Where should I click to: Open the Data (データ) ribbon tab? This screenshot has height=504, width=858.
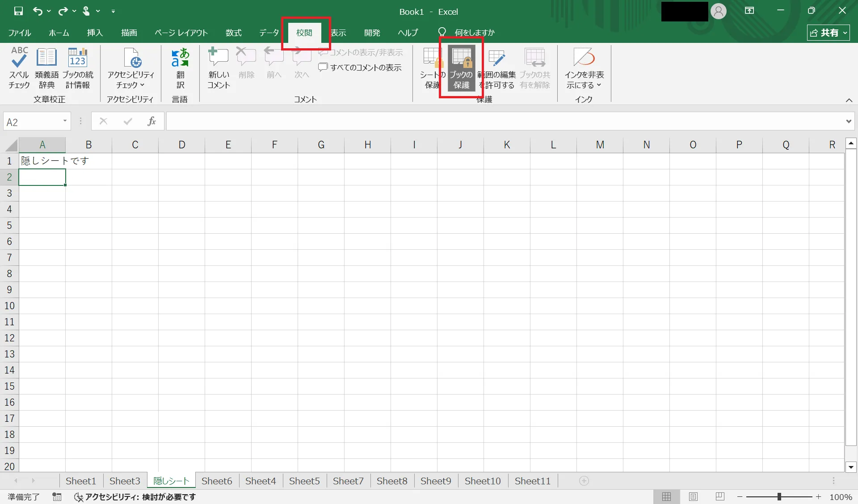tap(269, 33)
